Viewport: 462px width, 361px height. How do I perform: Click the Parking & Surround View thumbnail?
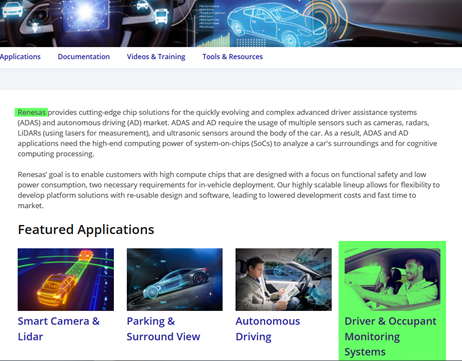[175, 279]
